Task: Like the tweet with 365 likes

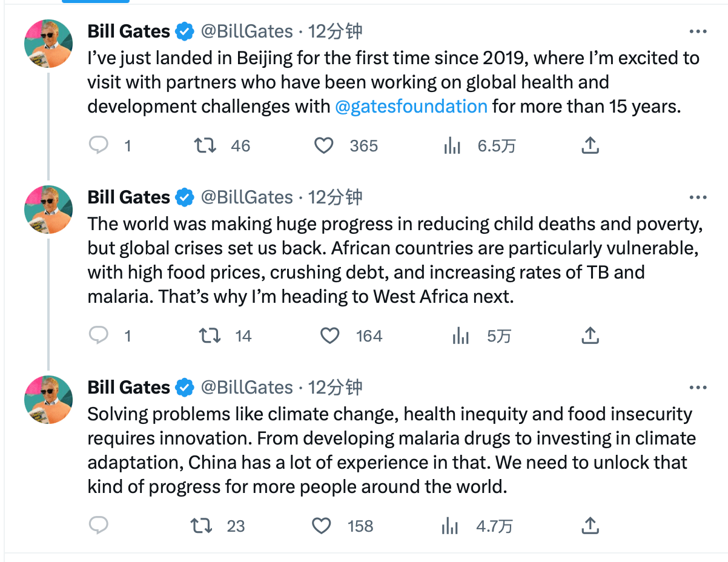Action: (x=324, y=145)
